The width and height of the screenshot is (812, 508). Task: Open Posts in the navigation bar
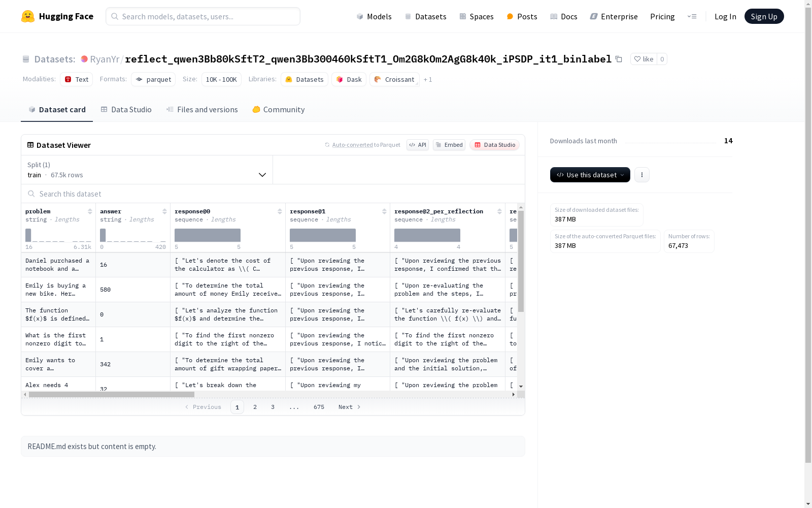[x=522, y=16]
